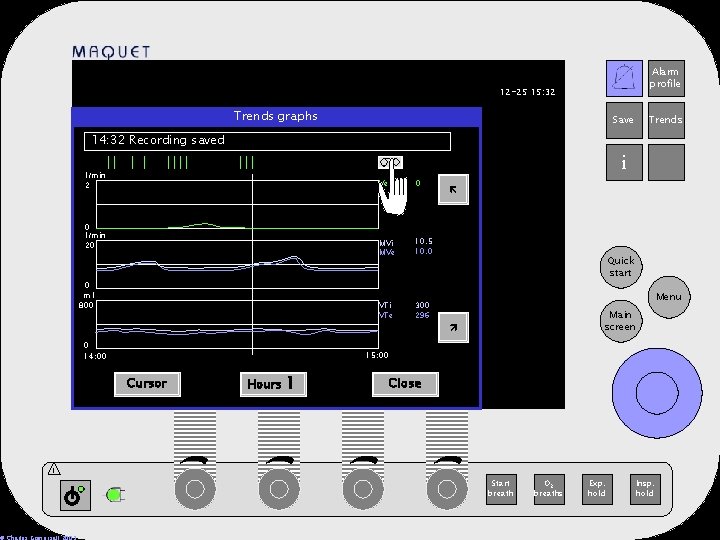720x540 pixels.
Task: Click the 14:00 time axis label
Action: pyautogui.click(x=95, y=356)
